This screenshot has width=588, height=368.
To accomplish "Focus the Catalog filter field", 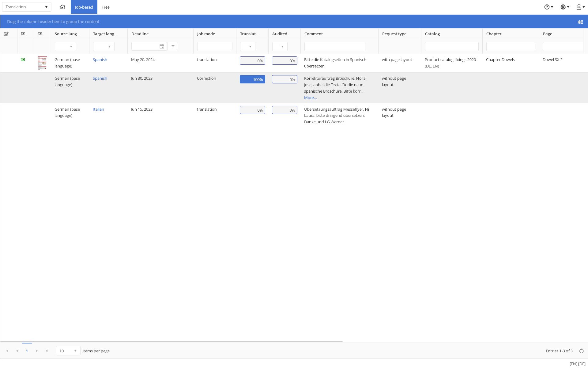I will pyautogui.click(x=452, y=47).
